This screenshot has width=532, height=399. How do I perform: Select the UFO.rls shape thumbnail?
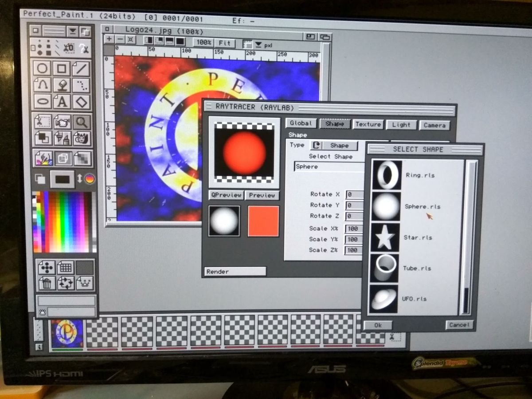(x=384, y=298)
